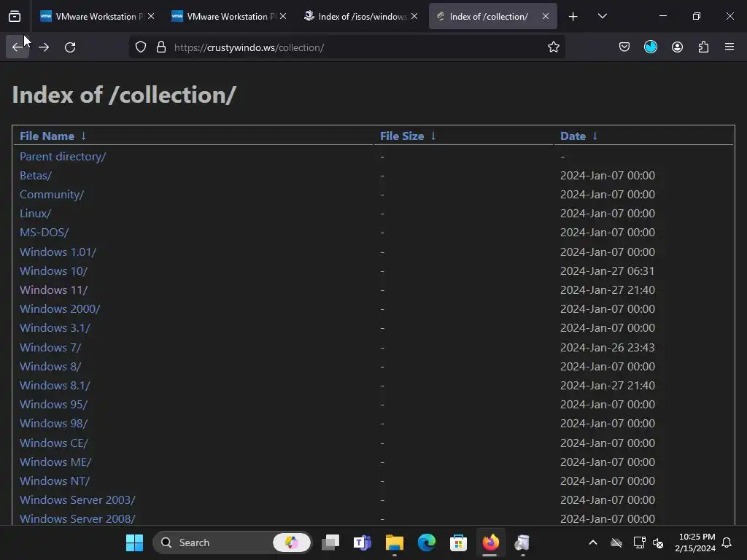Screen dimensions: 747x560
Task: Open the Windows 8.1/ folder link
Action: (54, 386)
